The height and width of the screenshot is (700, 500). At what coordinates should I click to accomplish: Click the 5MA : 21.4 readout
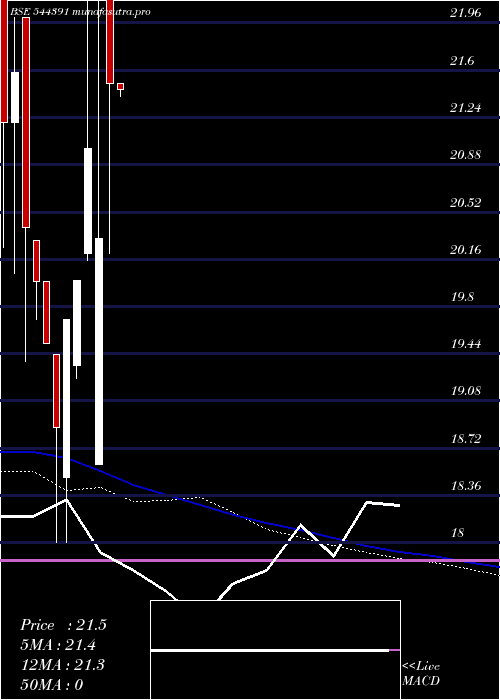59,645
